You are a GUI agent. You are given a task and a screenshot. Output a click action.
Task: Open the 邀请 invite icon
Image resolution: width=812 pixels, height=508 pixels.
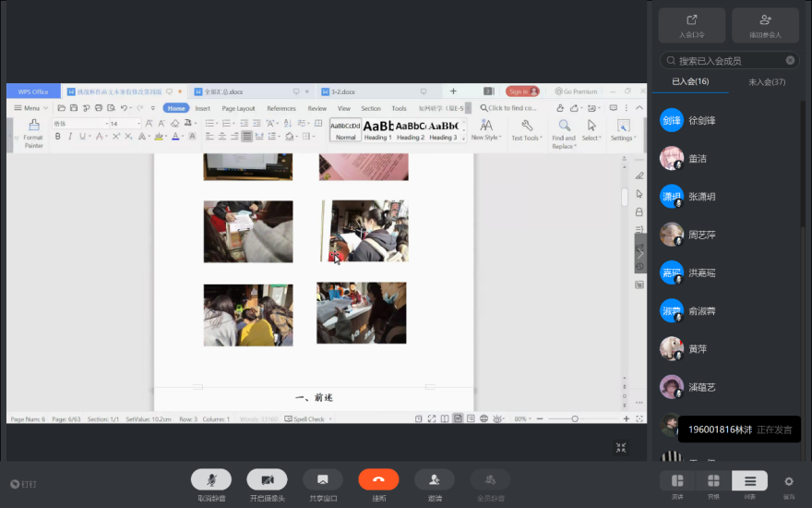[x=434, y=479]
